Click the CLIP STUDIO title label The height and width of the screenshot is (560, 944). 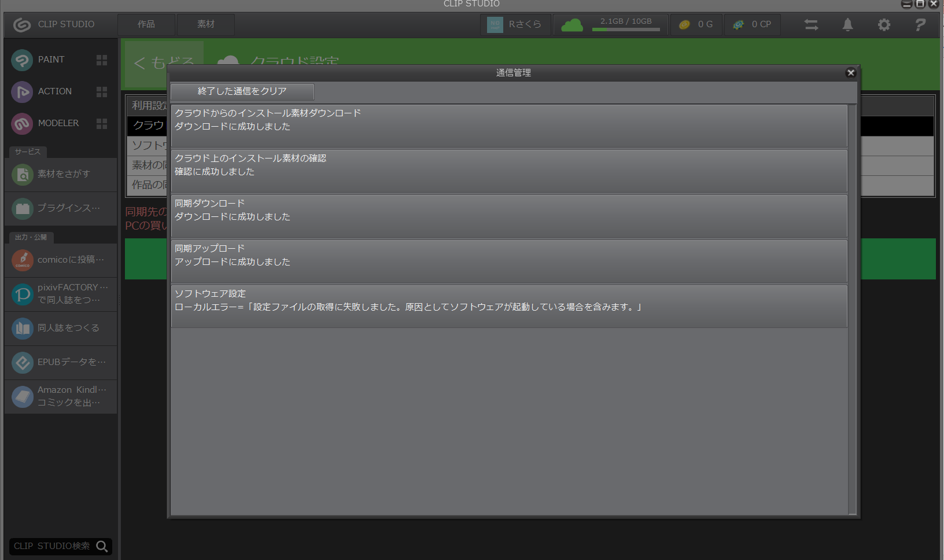click(66, 24)
